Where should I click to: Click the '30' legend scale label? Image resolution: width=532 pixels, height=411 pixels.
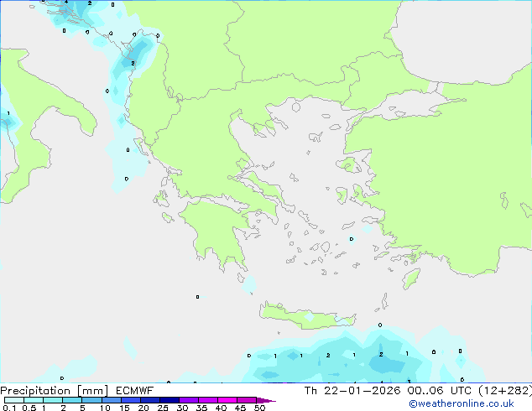pyautogui.click(x=182, y=408)
